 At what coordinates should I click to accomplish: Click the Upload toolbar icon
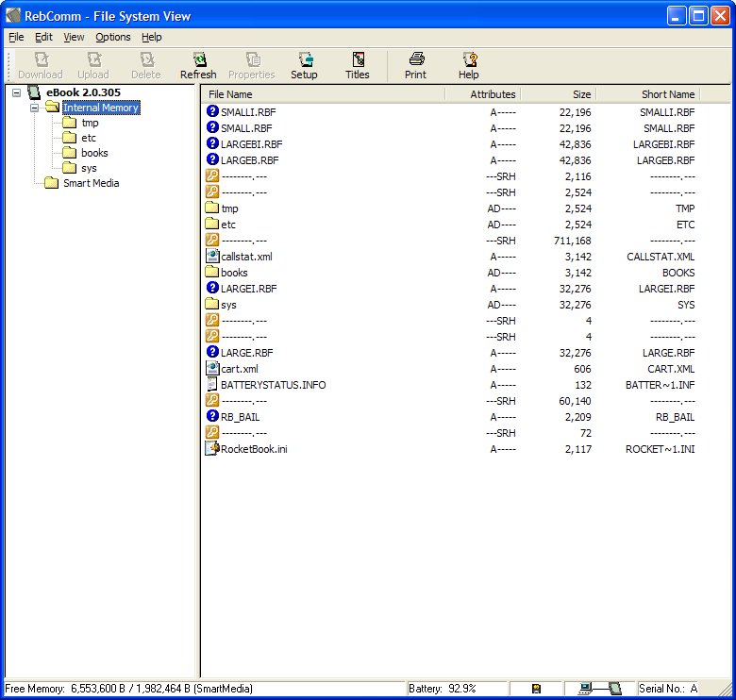pyautogui.click(x=93, y=59)
